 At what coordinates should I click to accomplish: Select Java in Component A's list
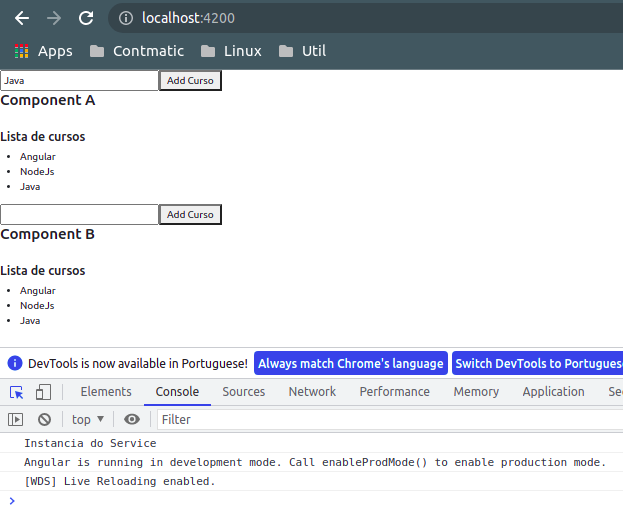[30, 187]
